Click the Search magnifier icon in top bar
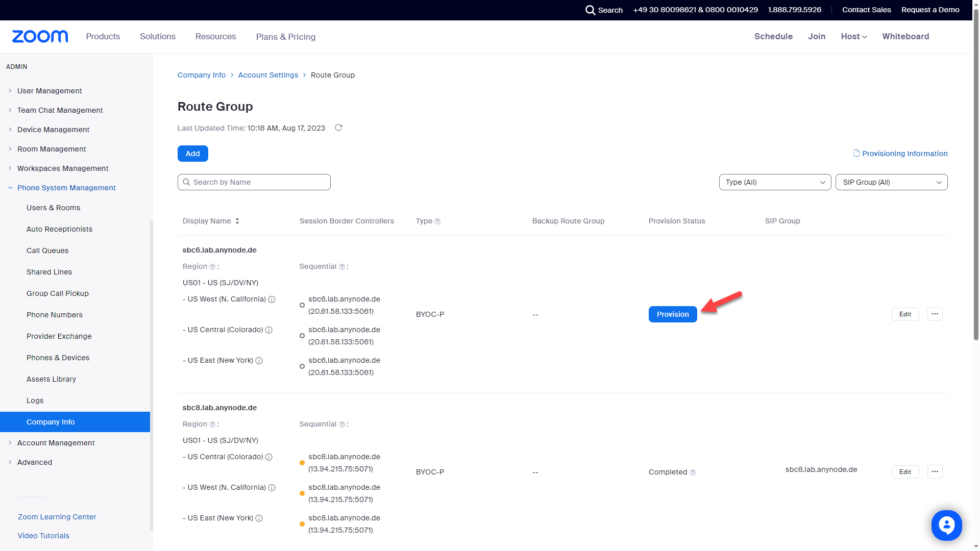Image resolution: width=980 pixels, height=551 pixels. tap(590, 10)
